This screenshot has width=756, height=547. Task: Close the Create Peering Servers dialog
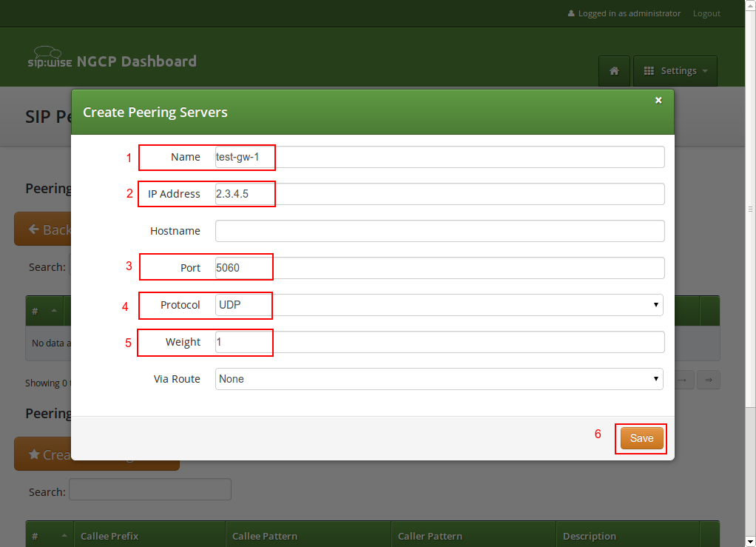pos(658,101)
